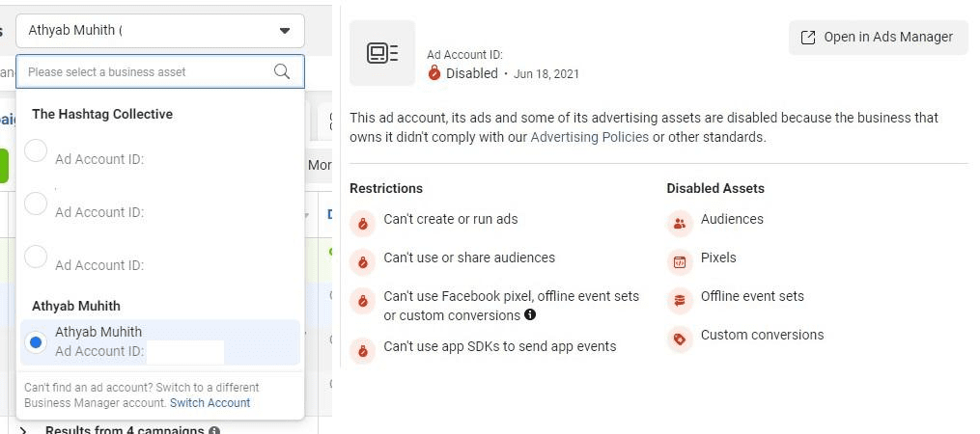
Task: Click icon beside Can't create or run ads
Action: pos(362,224)
